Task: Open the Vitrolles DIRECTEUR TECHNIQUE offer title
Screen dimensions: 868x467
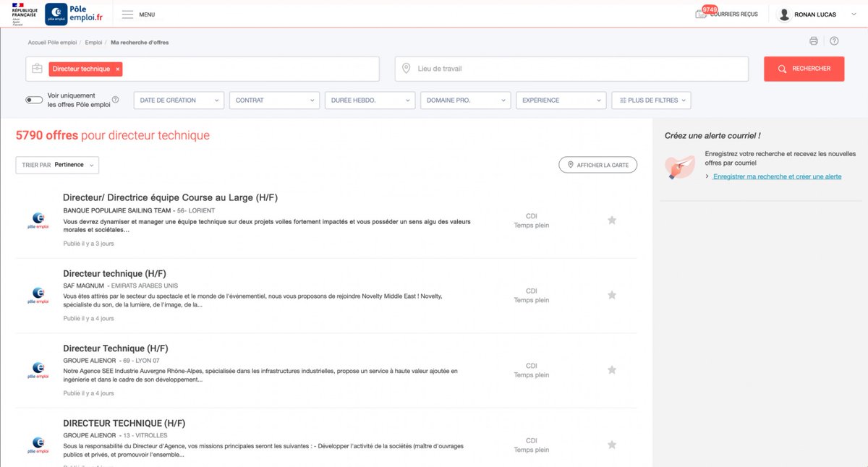Action: point(124,423)
